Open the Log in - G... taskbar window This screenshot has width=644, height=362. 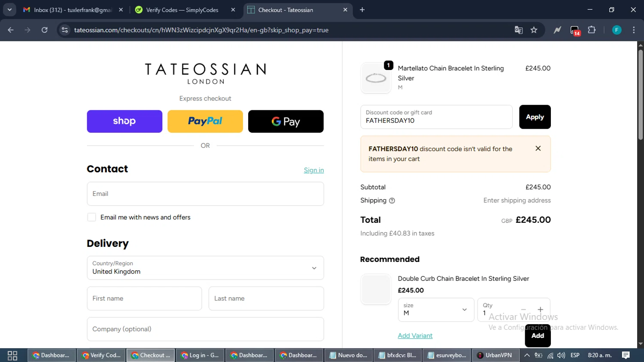coord(200,356)
